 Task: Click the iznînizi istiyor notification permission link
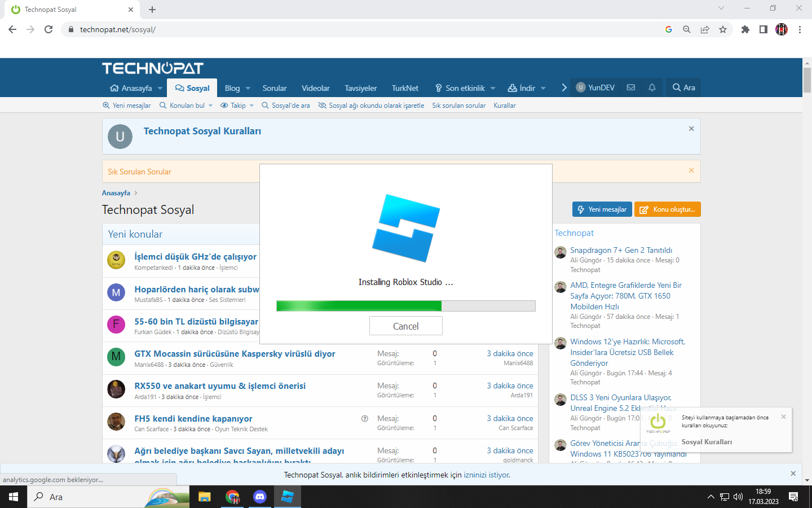click(486, 475)
